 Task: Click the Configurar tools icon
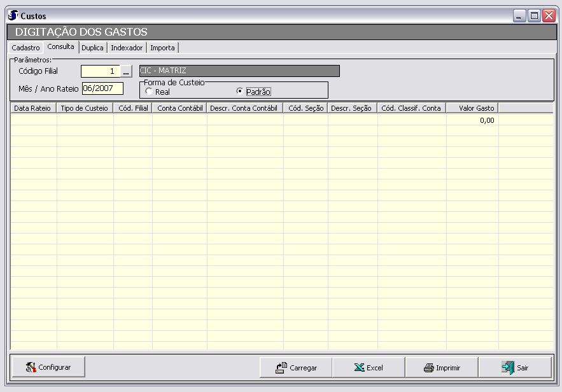(x=31, y=367)
